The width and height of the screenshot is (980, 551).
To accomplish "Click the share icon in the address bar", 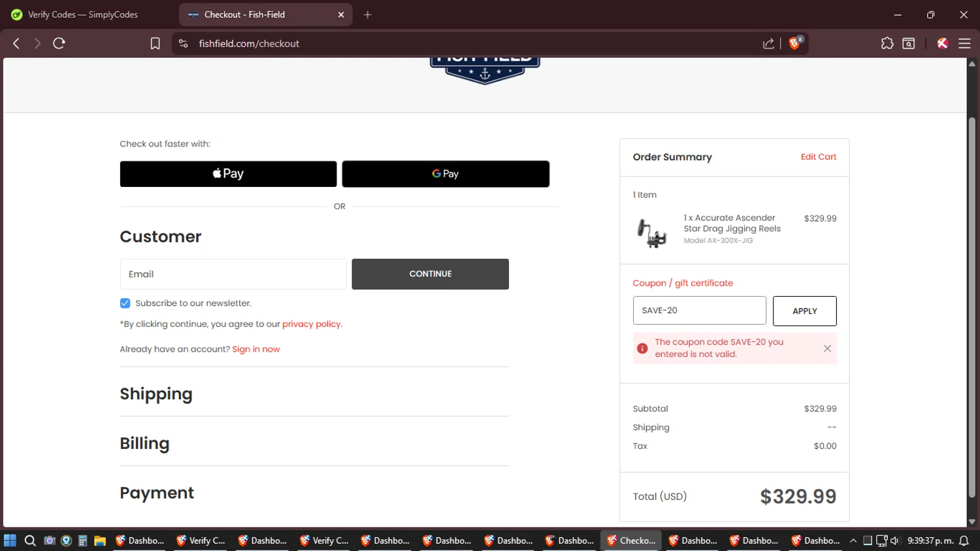I will [x=768, y=43].
